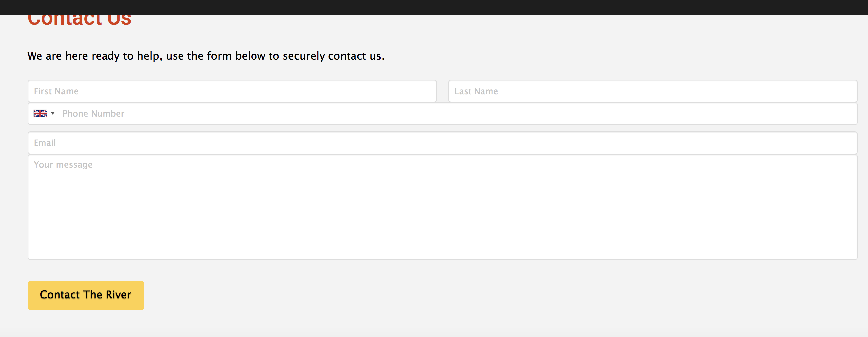The width and height of the screenshot is (868, 337).
Task: Click inside the Your message text area
Action: (442, 207)
